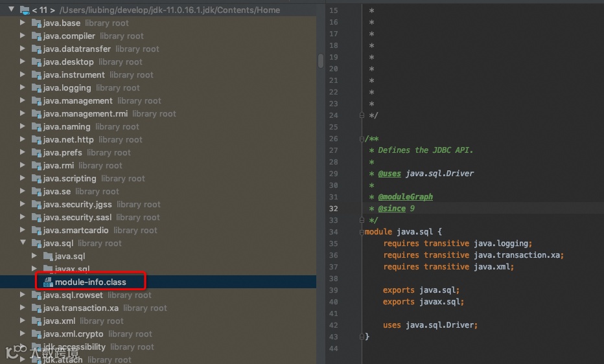
Task: Expand the java.logging library root
Action: (23, 87)
